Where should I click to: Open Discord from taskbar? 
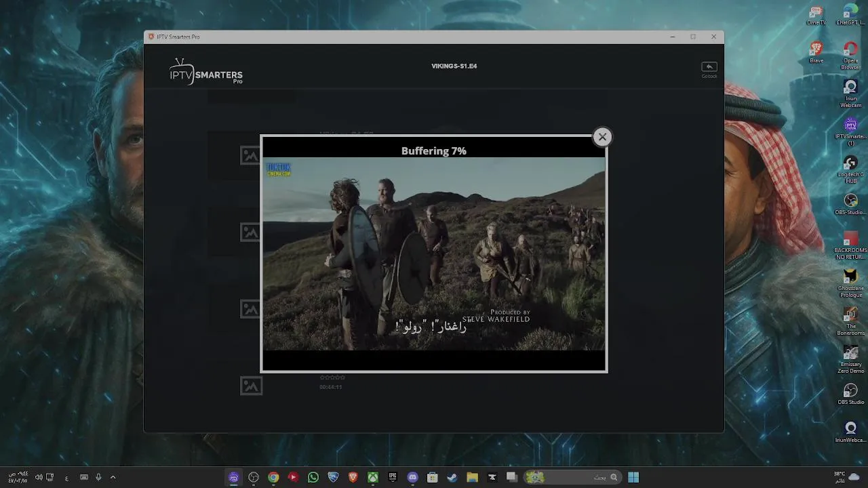click(412, 477)
